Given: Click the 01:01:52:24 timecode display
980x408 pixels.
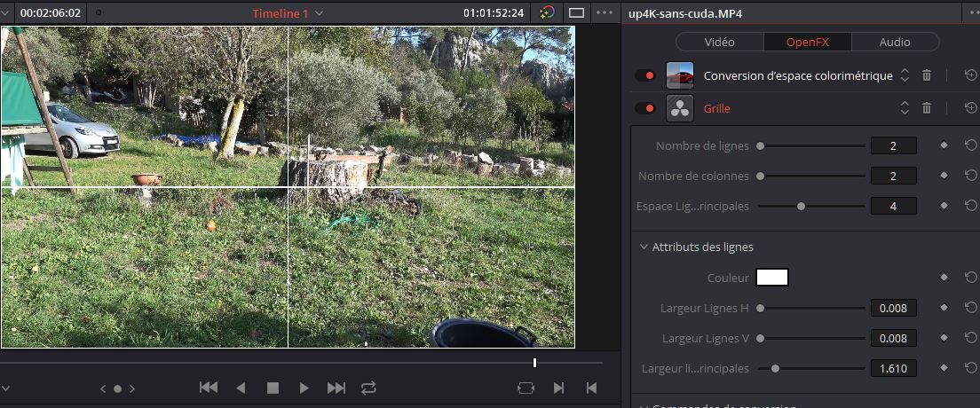Looking at the screenshot, I should point(494,12).
